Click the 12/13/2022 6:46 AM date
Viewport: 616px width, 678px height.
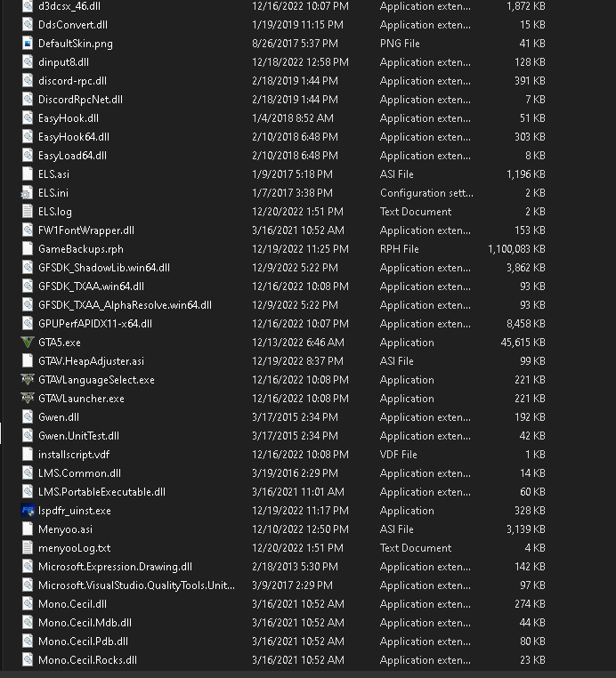298,343
